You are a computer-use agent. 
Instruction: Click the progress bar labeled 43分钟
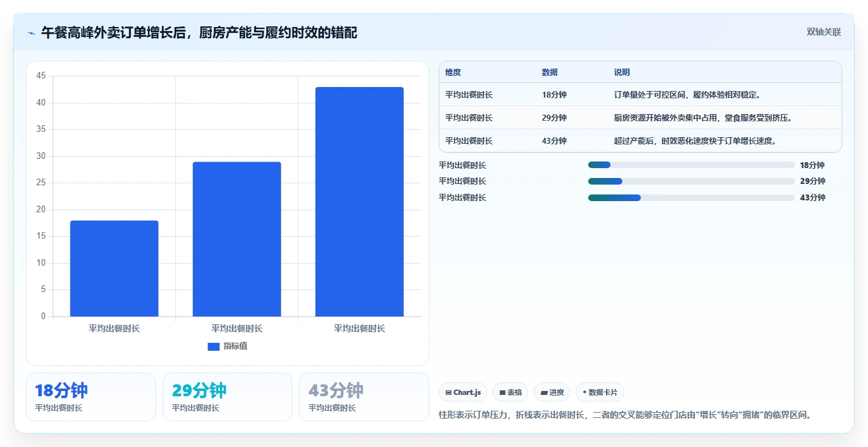click(692, 198)
